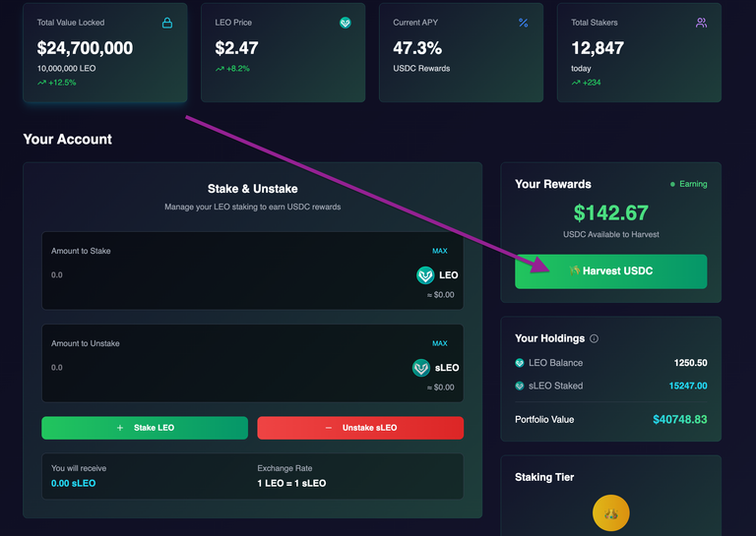The width and height of the screenshot is (756, 536).
Task: Harvest the available USDC rewards
Action: tap(611, 271)
